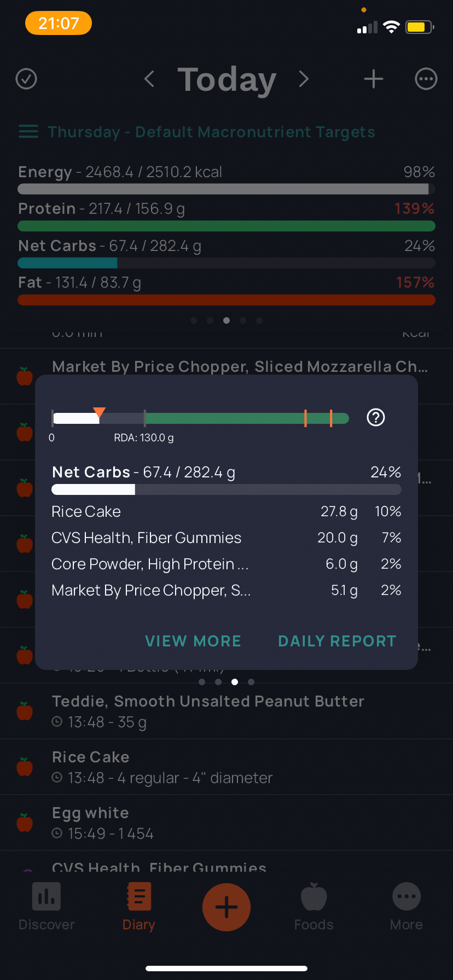Click the help question mark icon in popup
Viewport: 453px width, 980px height.
click(x=376, y=417)
